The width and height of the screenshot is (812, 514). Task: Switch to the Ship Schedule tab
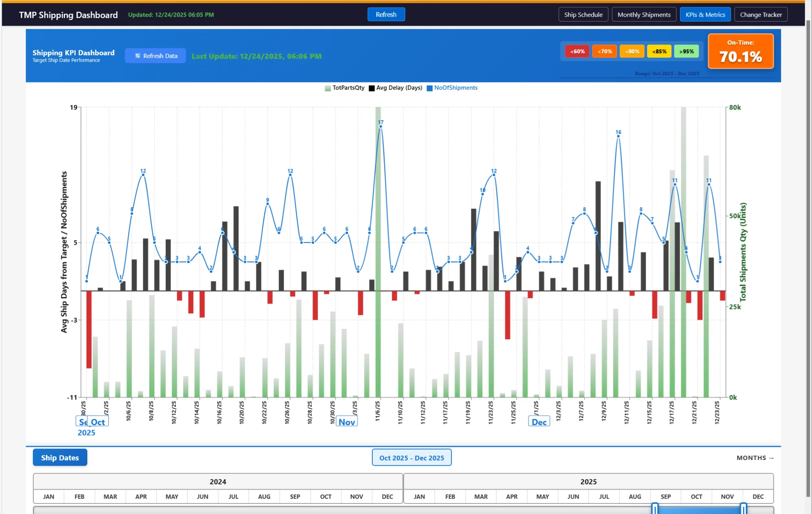[x=583, y=14]
